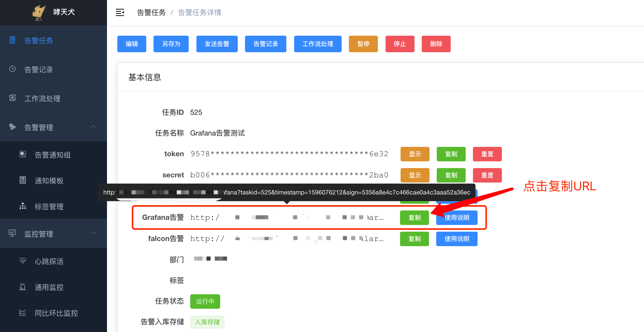Open 告警通知组 submenu item
The image size is (644, 332).
coord(53,154)
